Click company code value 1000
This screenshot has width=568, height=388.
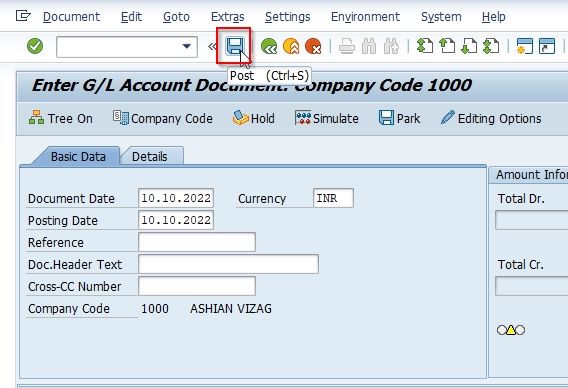155,309
